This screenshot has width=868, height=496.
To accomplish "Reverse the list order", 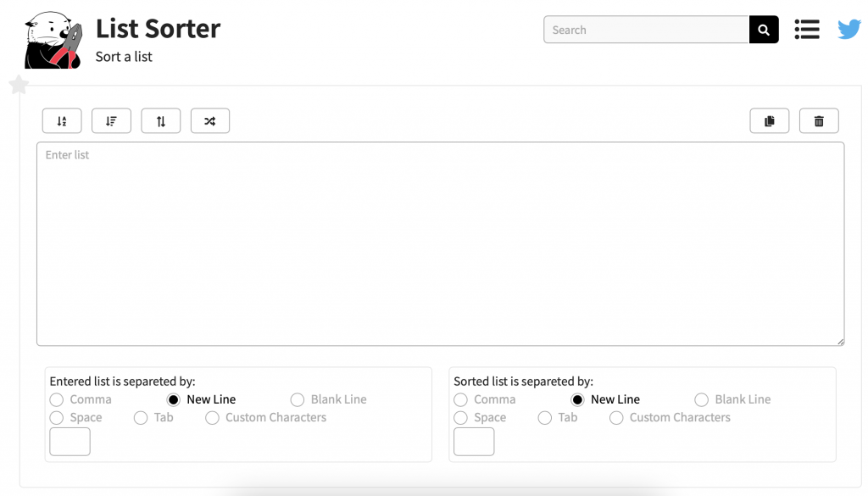I will click(x=160, y=120).
